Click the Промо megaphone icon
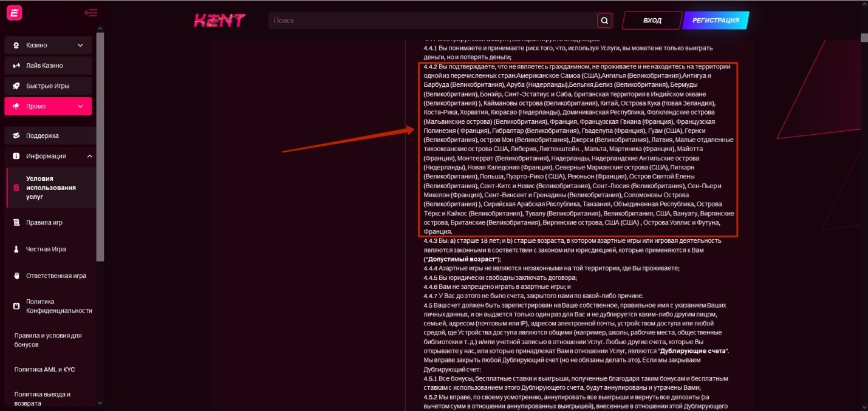This screenshot has height=411, width=868. 16,106
